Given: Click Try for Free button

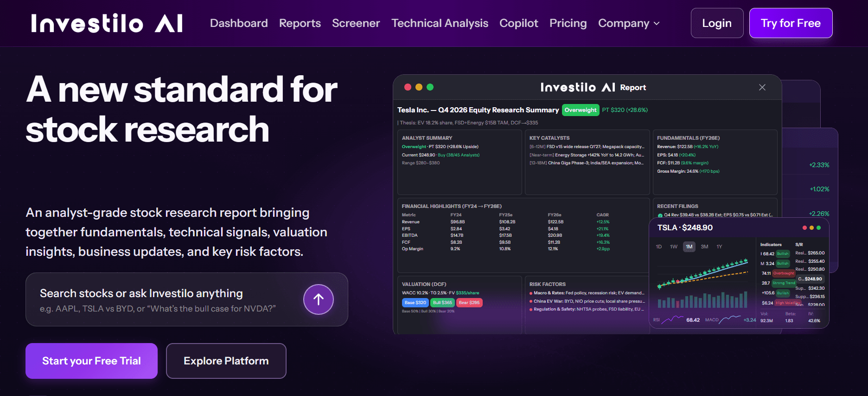Looking at the screenshot, I should coord(791,23).
